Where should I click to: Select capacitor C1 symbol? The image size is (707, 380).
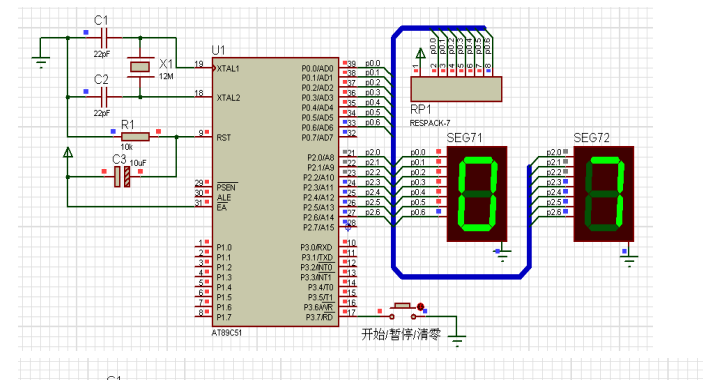104,38
